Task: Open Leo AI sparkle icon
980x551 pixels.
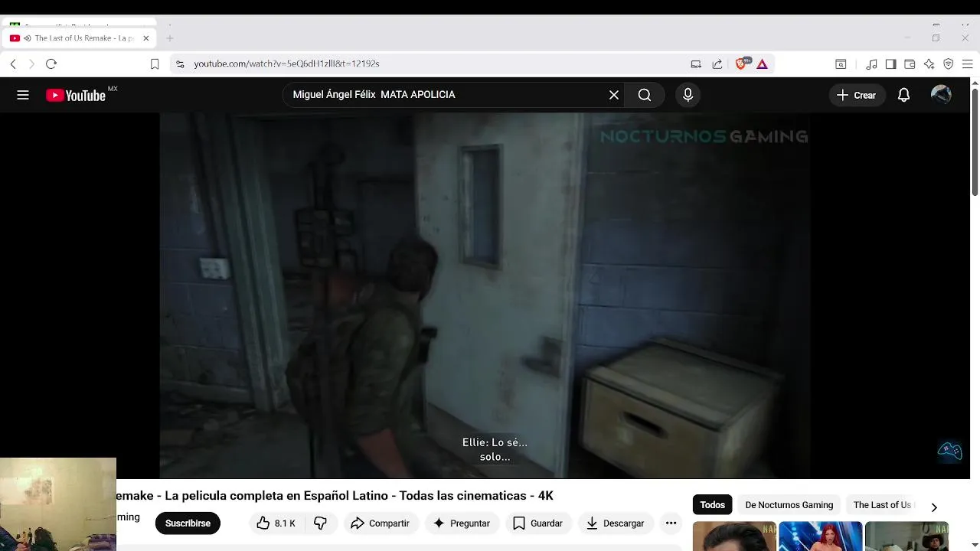Action: [x=929, y=64]
